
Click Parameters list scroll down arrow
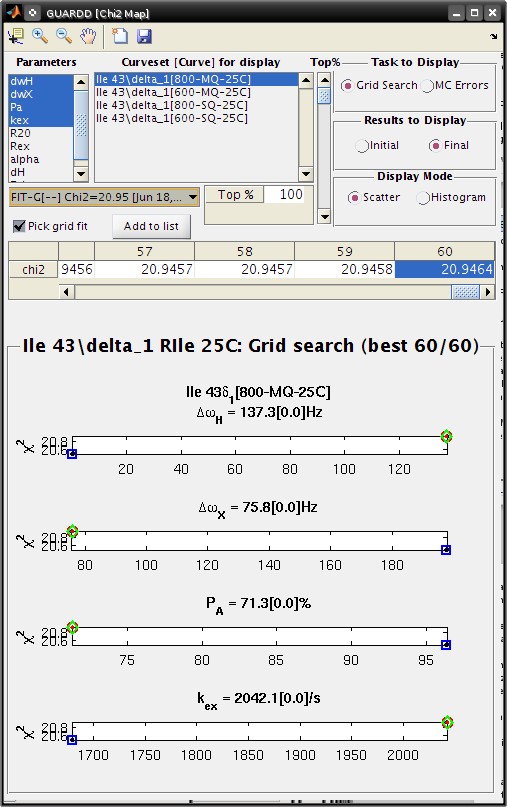point(81,174)
